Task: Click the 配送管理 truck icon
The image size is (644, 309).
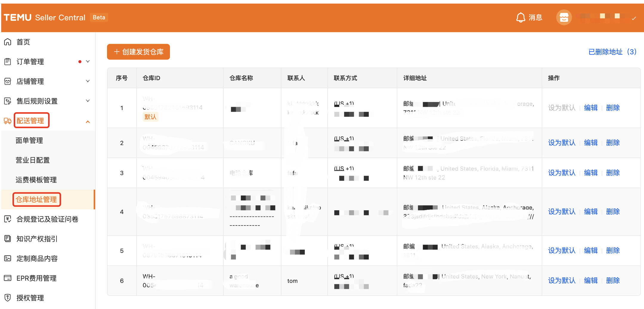Action: (8, 121)
